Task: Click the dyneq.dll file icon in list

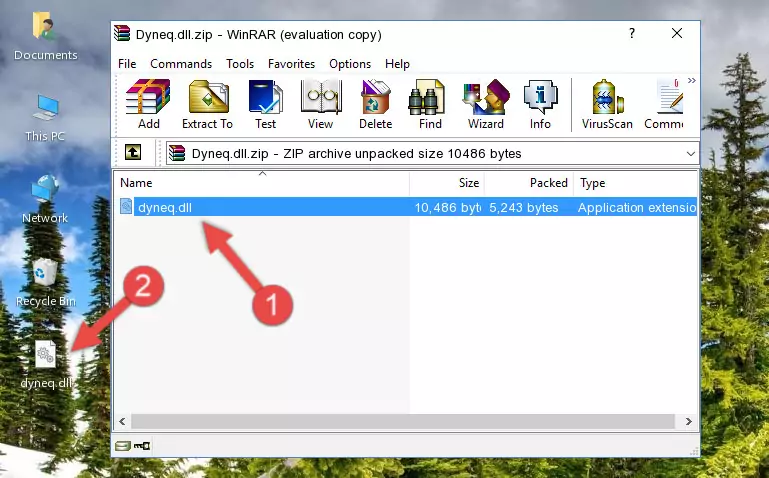Action: point(126,207)
